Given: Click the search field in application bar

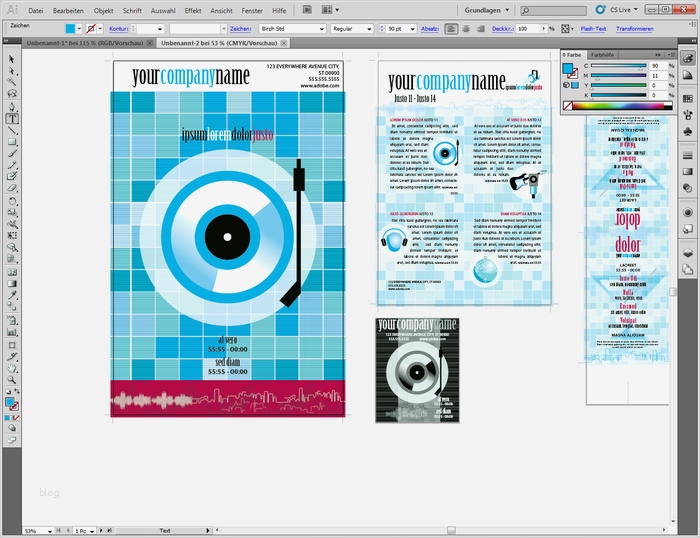Looking at the screenshot, I should (x=554, y=10).
